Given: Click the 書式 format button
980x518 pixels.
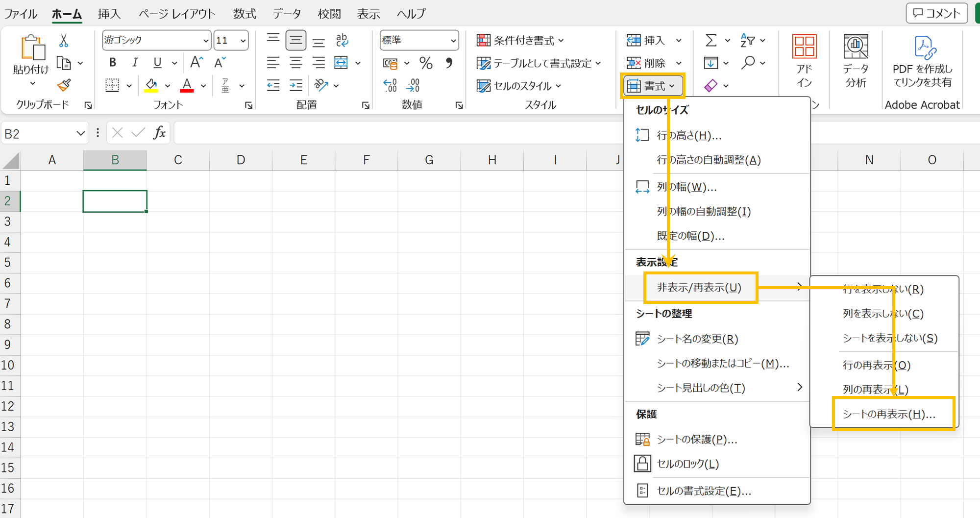Looking at the screenshot, I should click(652, 86).
